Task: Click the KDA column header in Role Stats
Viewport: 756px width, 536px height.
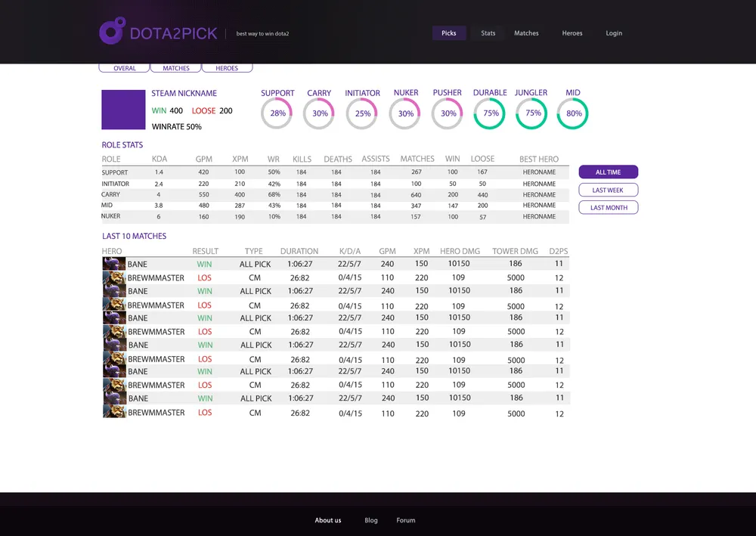Action: (x=160, y=159)
